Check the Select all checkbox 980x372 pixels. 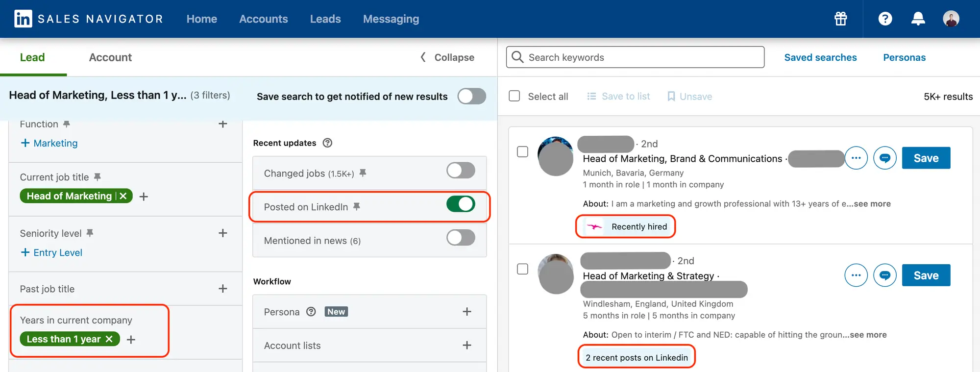(514, 96)
